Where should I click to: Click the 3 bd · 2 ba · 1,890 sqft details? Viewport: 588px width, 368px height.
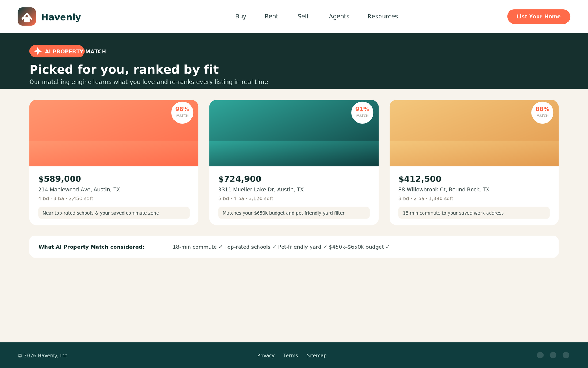pos(426,198)
